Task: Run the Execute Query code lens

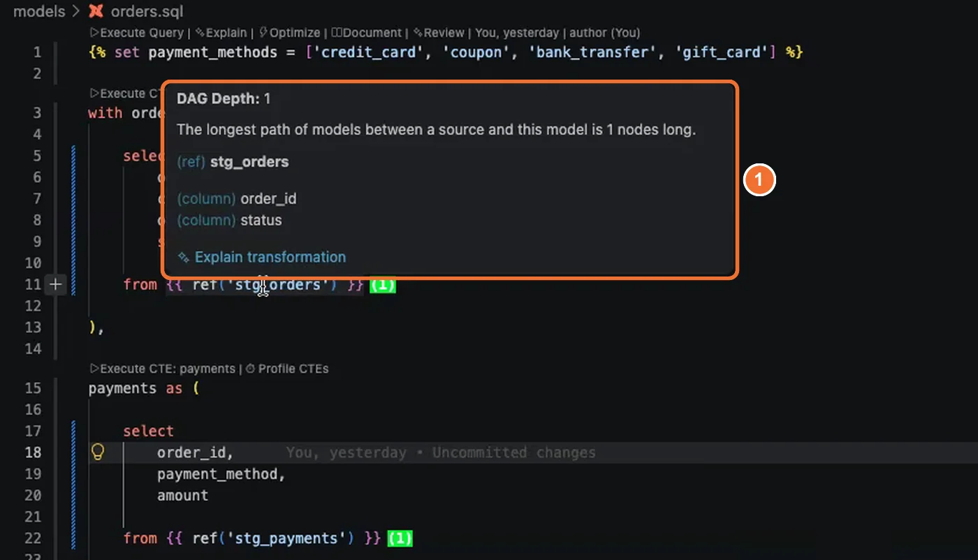Action: [137, 33]
